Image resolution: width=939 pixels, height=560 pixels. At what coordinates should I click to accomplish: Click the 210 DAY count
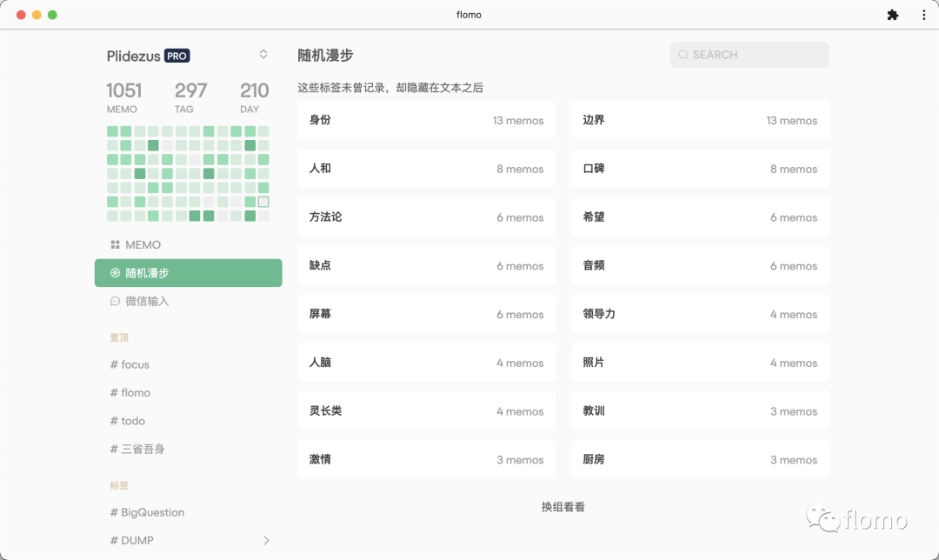pos(255,97)
